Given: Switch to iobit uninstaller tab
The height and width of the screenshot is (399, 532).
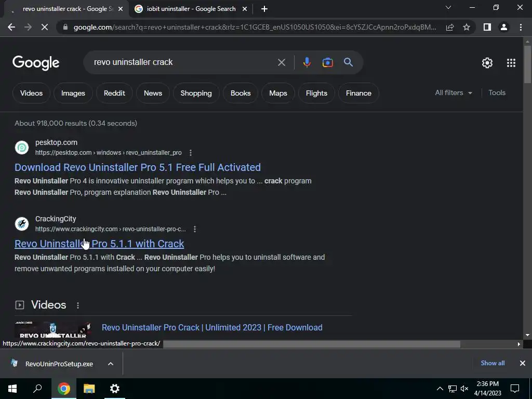Looking at the screenshot, I should point(191,9).
